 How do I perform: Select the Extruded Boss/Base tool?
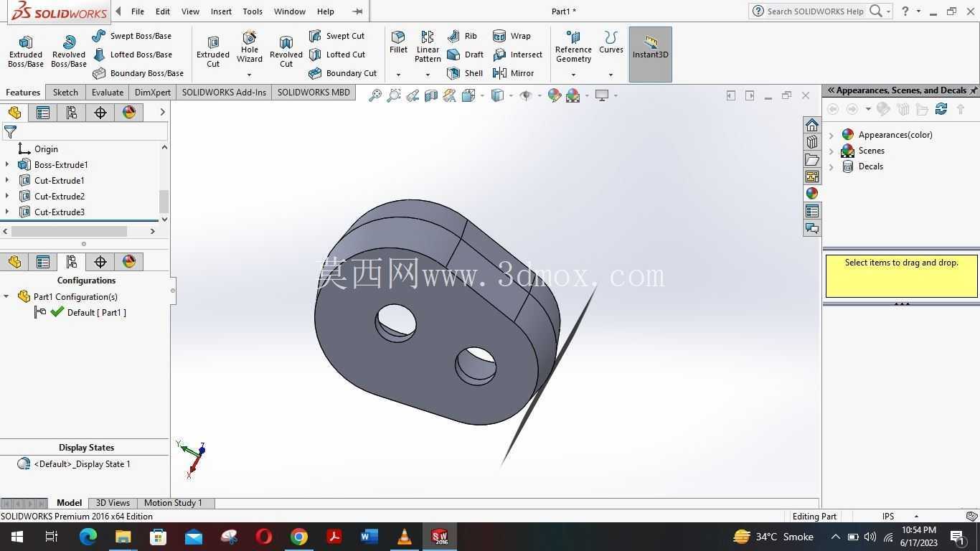tap(26, 52)
